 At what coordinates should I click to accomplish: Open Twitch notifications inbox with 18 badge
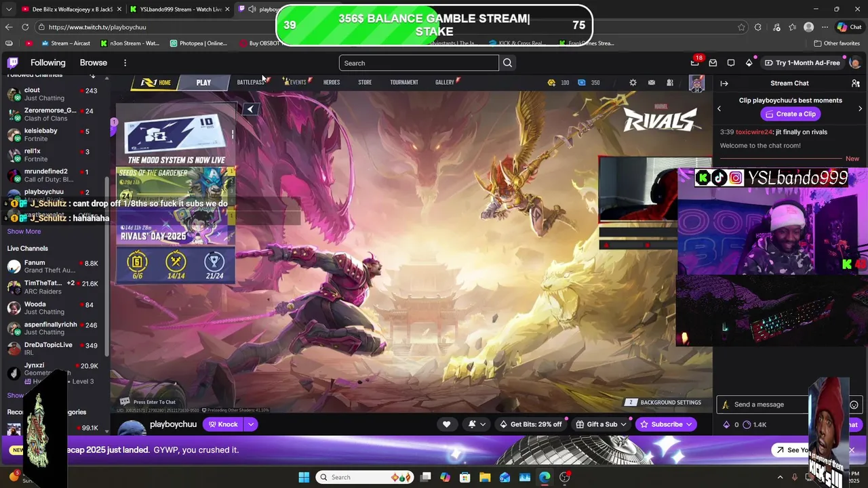click(695, 62)
